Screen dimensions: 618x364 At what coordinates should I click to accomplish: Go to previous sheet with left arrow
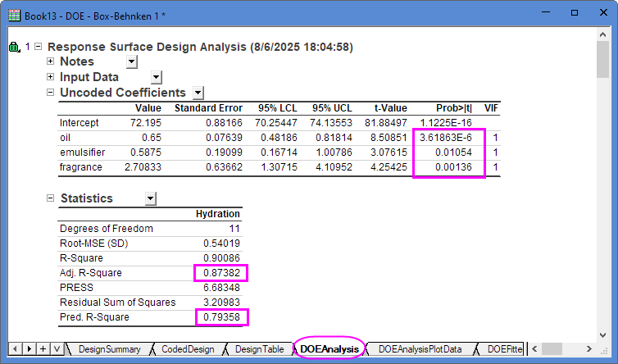16,349
